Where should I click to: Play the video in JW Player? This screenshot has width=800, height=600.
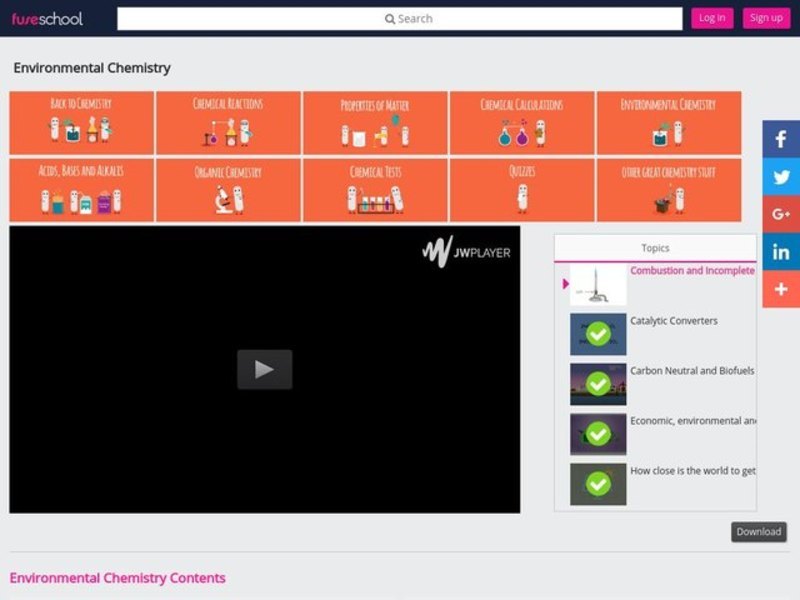(x=264, y=369)
